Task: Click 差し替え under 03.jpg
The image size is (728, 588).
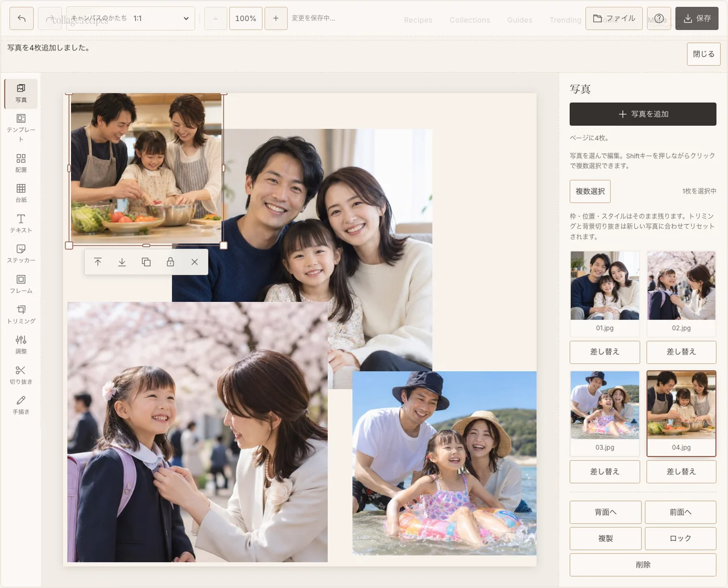Action: (605, 472)
